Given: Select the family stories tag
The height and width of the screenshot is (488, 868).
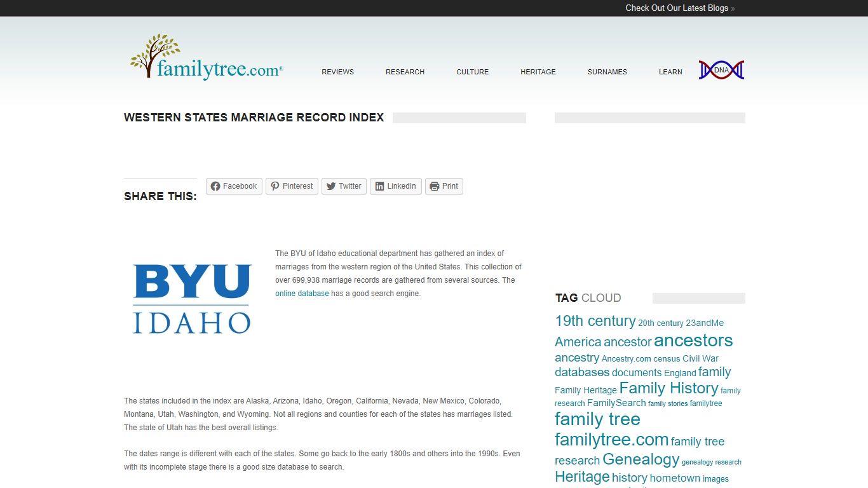Looking at the screenshot, I should pyautogui.click(x=667, y=403).
